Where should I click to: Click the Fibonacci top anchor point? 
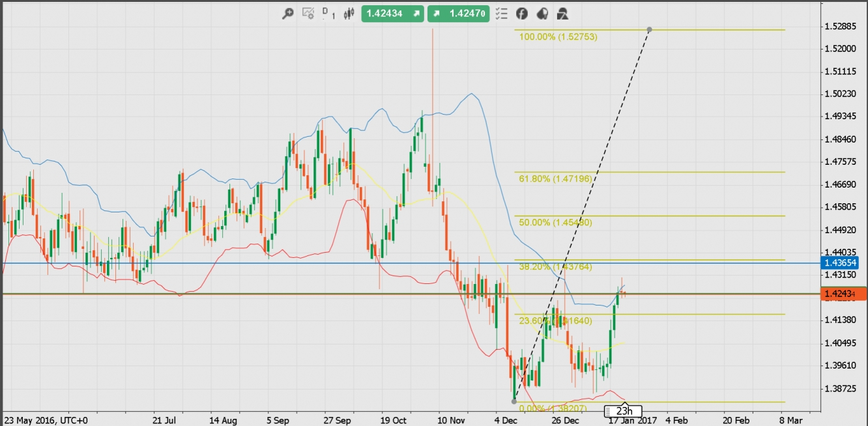click(x=650, y=29)
